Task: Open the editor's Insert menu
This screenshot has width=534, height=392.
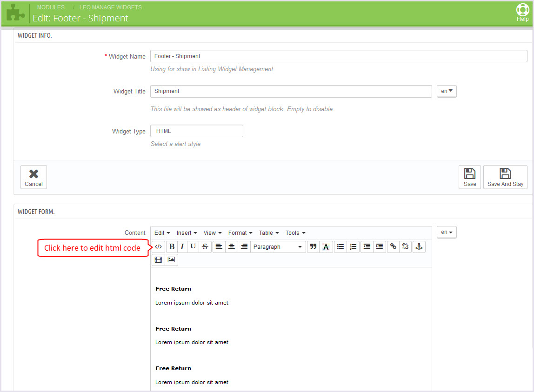Action: click(x=187, y=233)
